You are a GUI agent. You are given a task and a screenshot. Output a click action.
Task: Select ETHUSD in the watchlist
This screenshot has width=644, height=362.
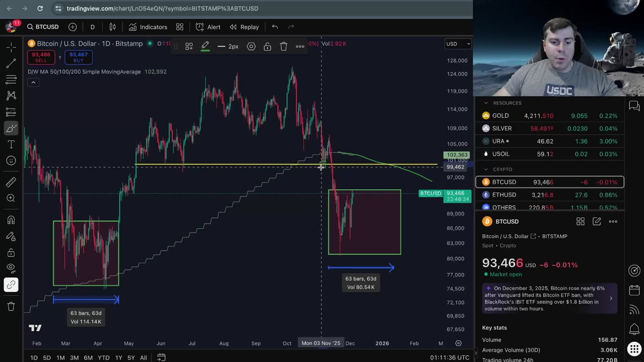550,195
